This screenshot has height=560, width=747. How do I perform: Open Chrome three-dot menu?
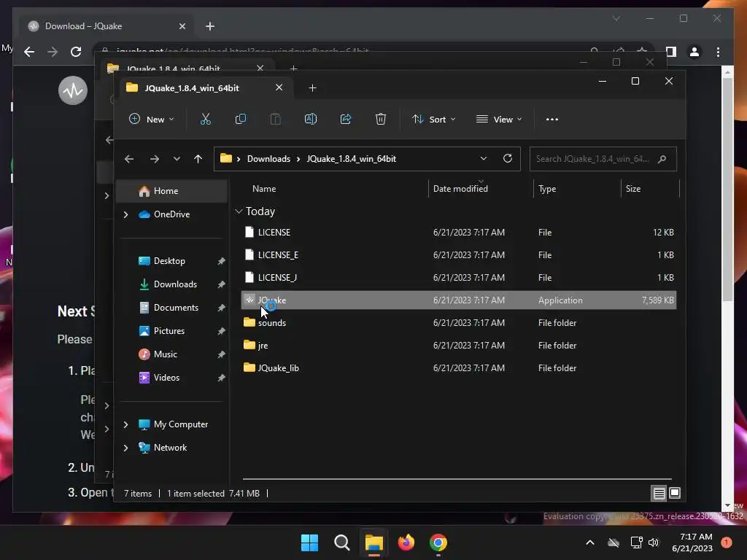718,52
